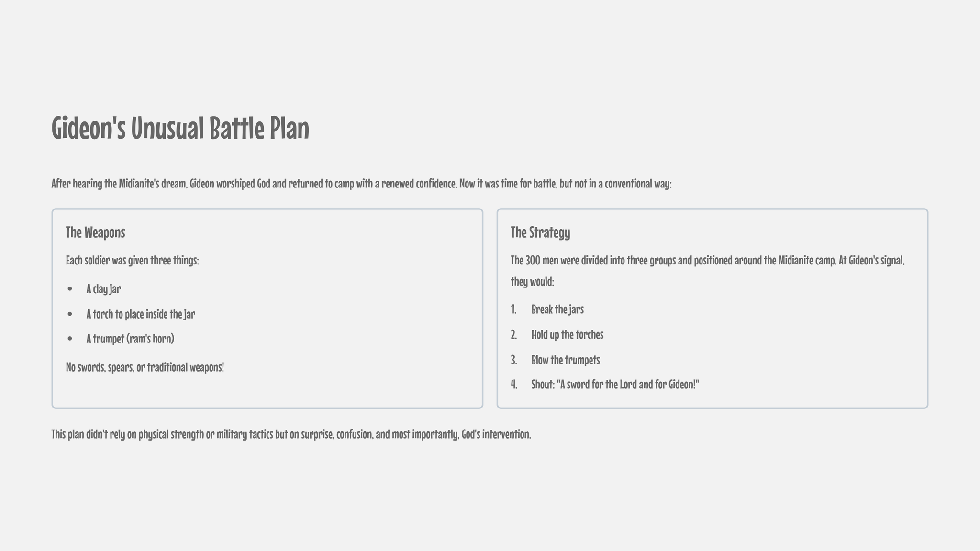Click the intro paragraph about the Midianite's dream
The height and width of the screenshot is (551, 980).
(361, 184)
